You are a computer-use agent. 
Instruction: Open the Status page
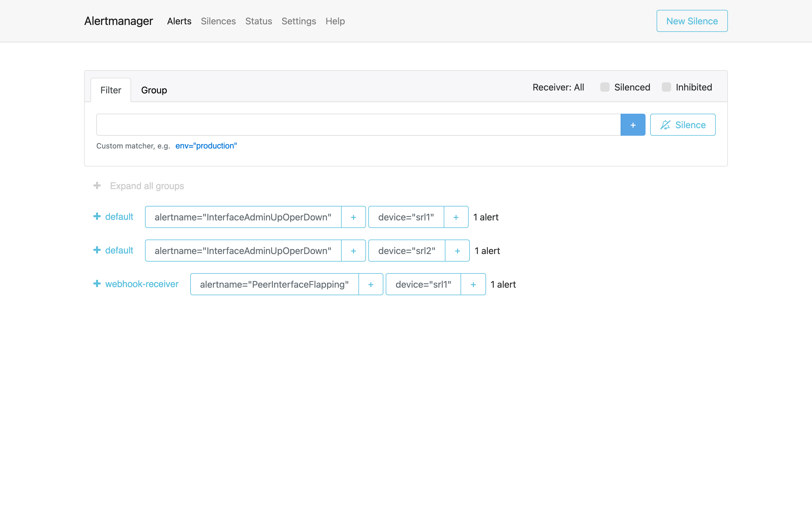(259, 21)
